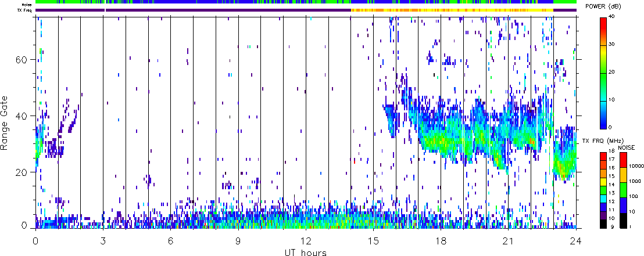The width and height of the screenshot is (644, 256).
Task: Click the small Noise label beside the top strip
Action: 27,5
